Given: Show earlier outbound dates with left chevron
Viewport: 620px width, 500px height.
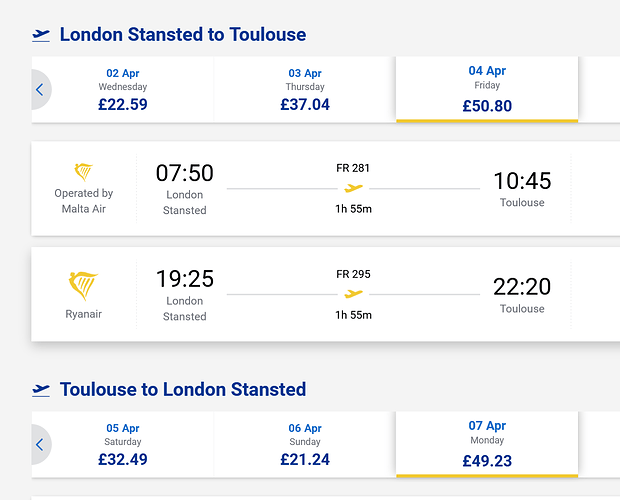Looking at the screenshot, I should [41, 90].
